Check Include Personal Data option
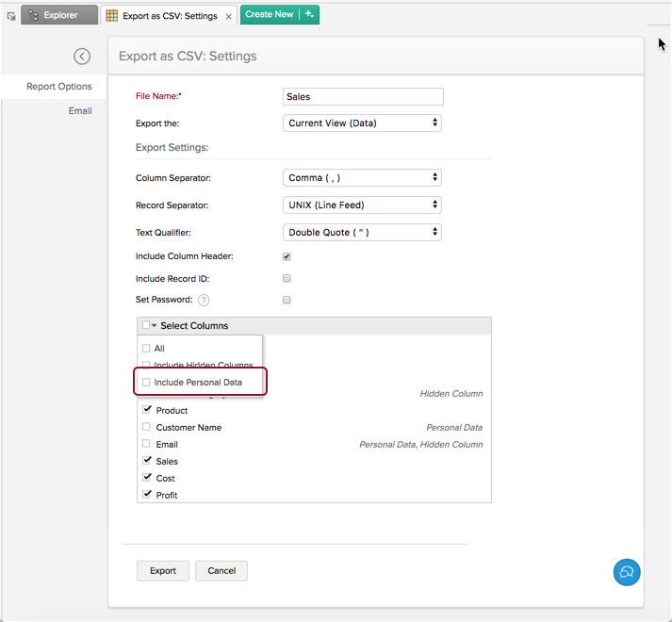Screen dimensions: 672x622 [146, 383]
